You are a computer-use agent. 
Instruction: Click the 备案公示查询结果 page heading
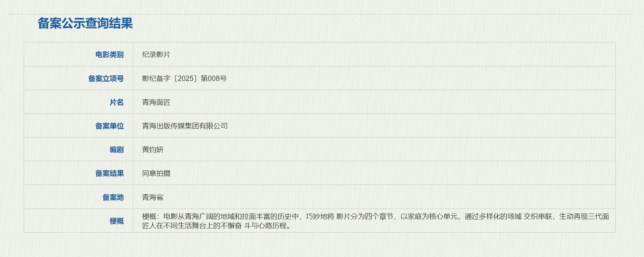coord(85,23)
